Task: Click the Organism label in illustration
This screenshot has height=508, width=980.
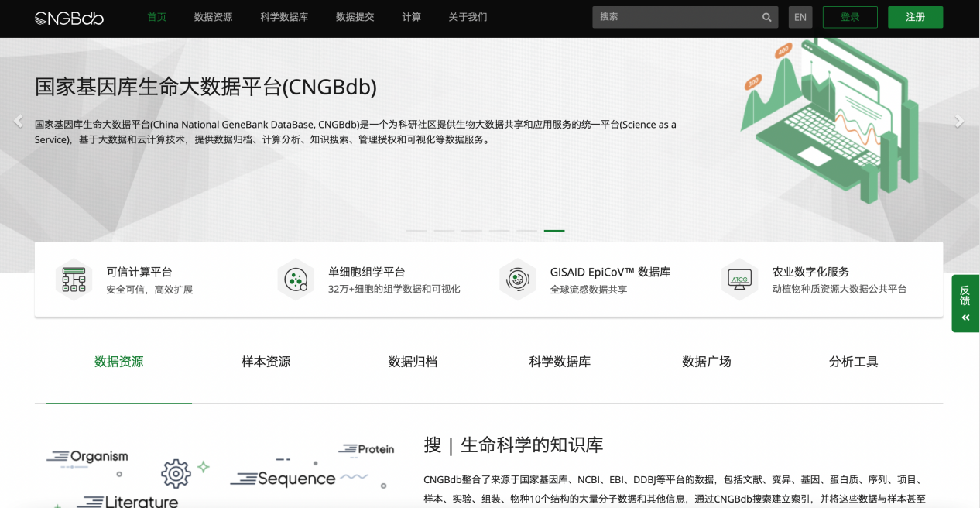Action: coord(99,457)
